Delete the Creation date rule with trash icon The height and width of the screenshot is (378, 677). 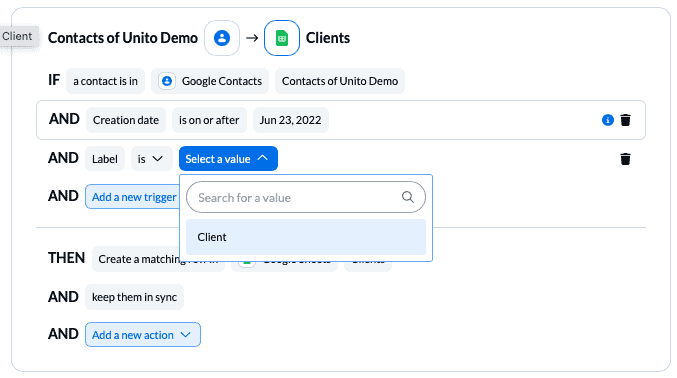[625, 120]
